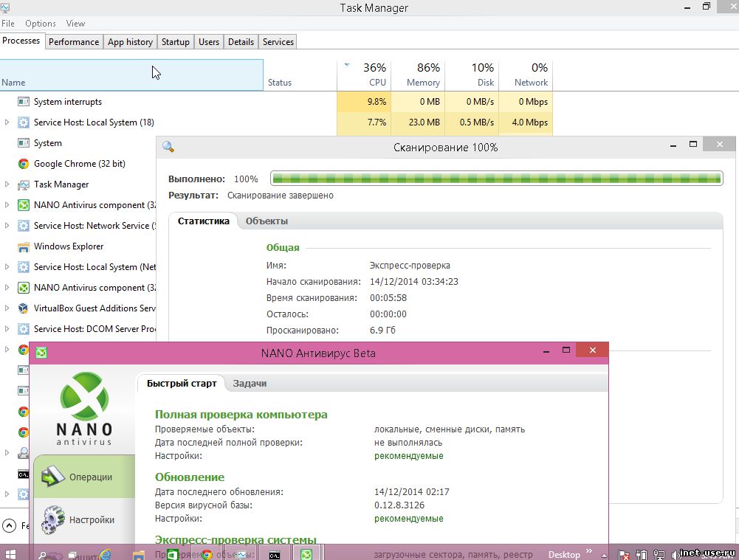This screenshot has height=560, width=739.
Task: Click the System interrupts process icon
Action: [23, 102]
